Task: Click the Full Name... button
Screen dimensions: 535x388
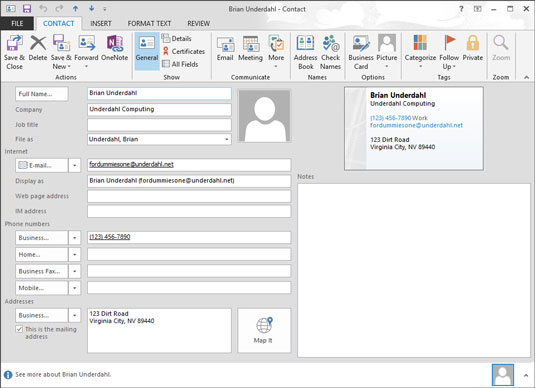Action: point(42,94)
